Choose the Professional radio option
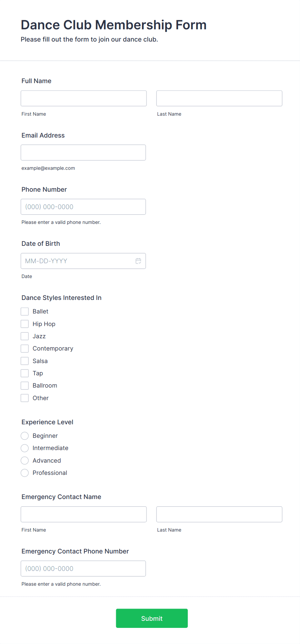Image resolution: width=300 pixels, height=644 pixels. coord(25,473)
